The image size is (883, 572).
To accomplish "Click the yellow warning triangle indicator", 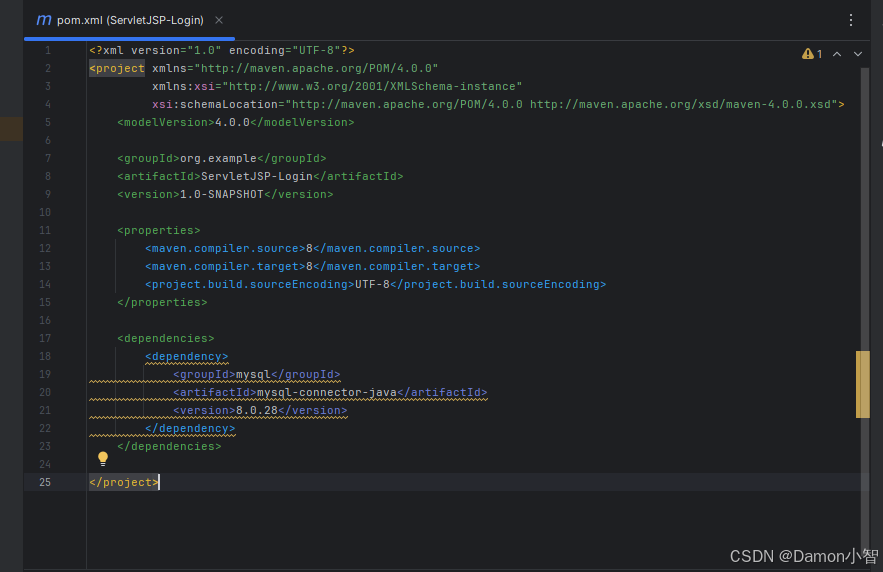I will (808, 53).
